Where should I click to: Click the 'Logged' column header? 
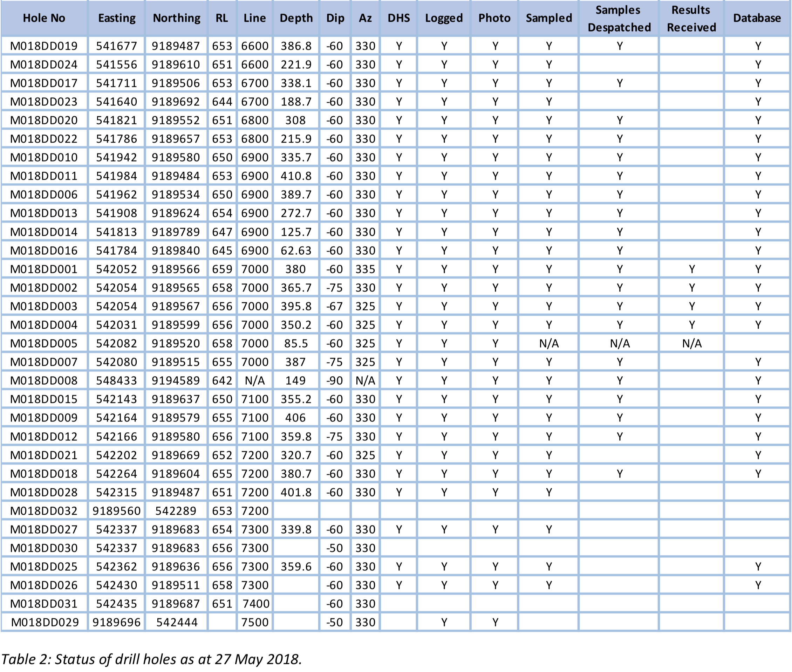pos(444,18)
